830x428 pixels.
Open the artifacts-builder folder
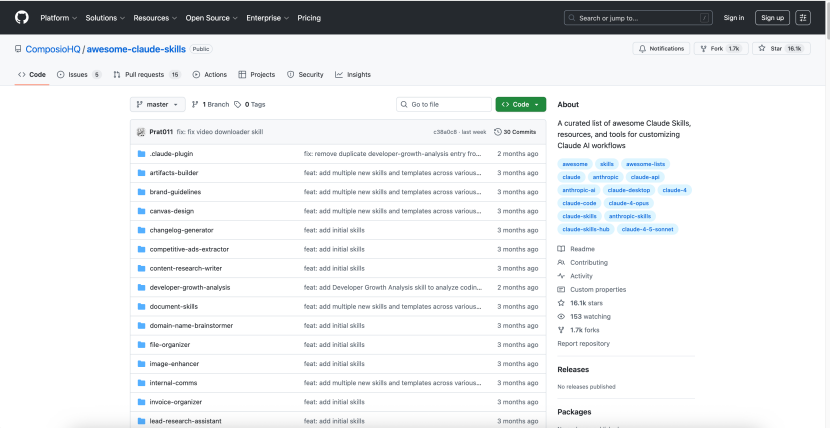pyautogui.click(x=173, y=173)
